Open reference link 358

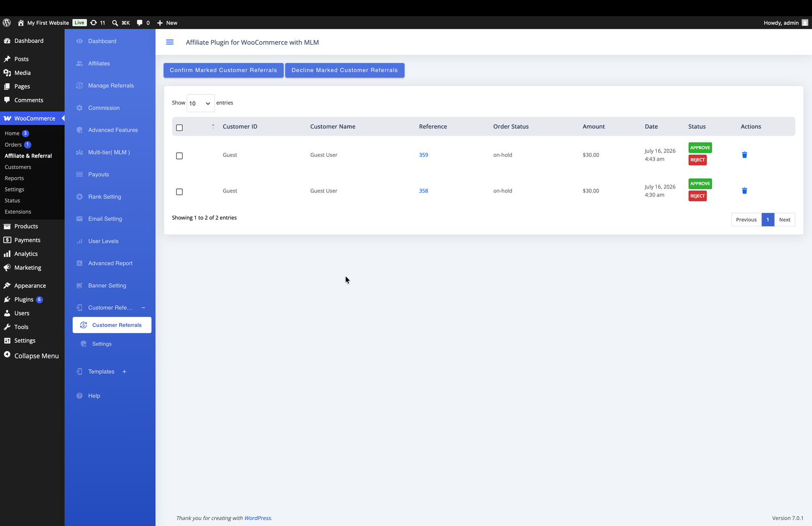[x=424, y=191]
